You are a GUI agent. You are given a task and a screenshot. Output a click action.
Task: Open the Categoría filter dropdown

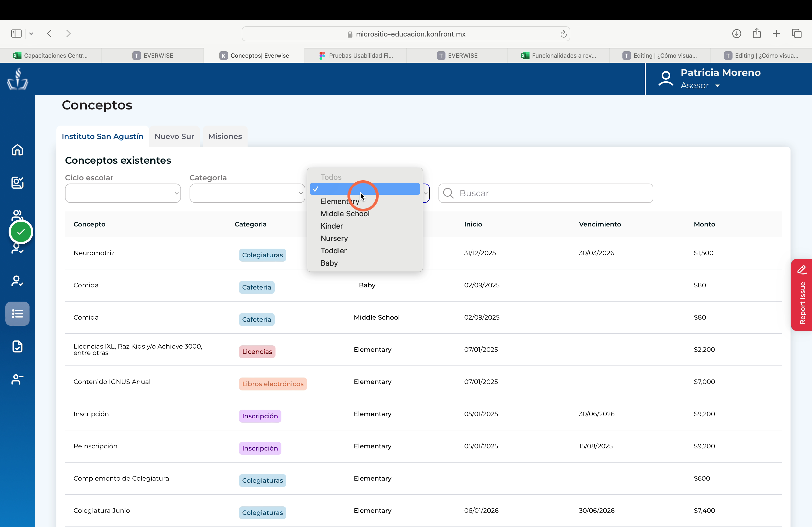point(247,193)
